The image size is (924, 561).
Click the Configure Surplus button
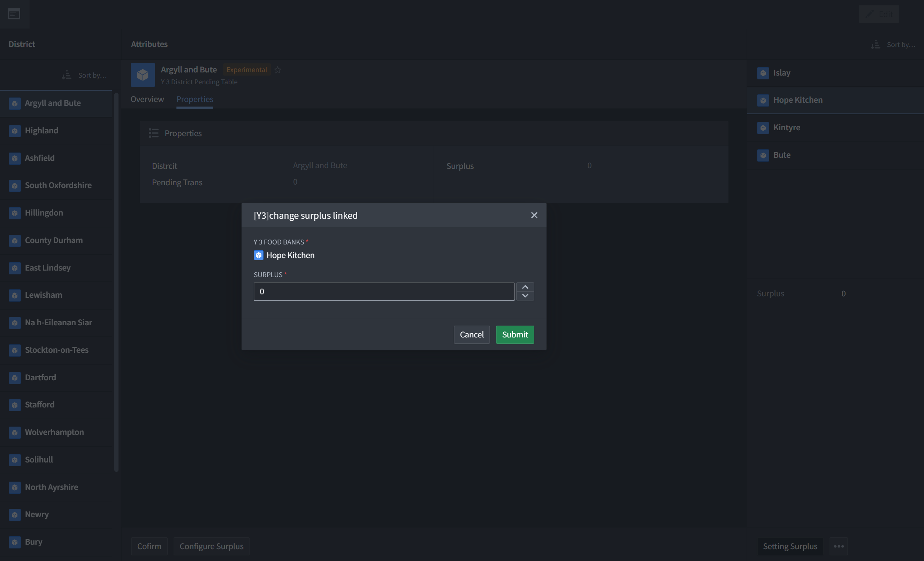[211, 546]
